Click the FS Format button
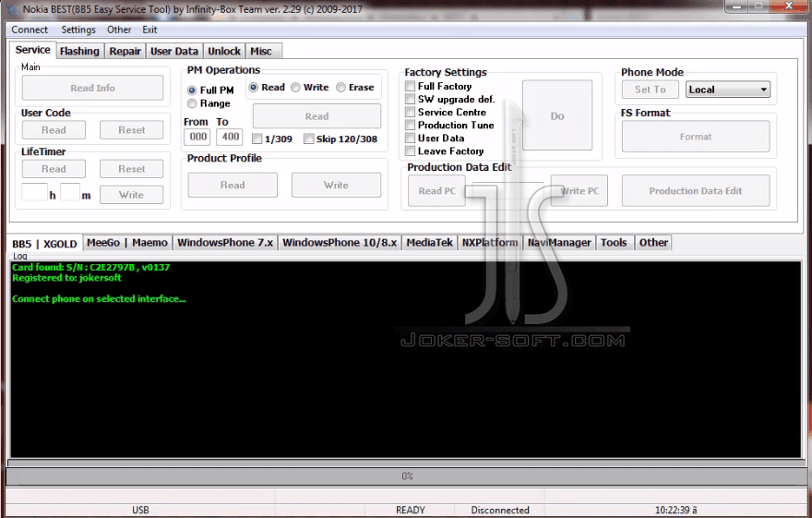Viewport: 812px width, 518px height. tap(696, 137)
